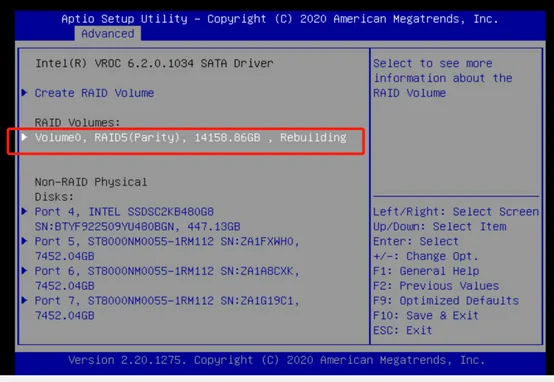The width and height of the screenshot is (554, 382).
Task: Open Volume0 RAID5 Rebuilding entry
Action: coord(190,137)
